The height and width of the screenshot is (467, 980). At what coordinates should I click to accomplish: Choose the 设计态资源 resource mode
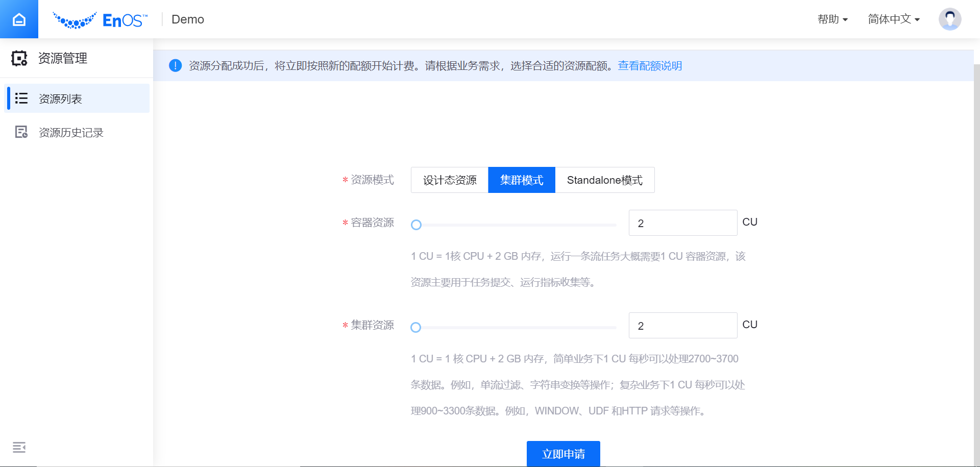point(450,180)
